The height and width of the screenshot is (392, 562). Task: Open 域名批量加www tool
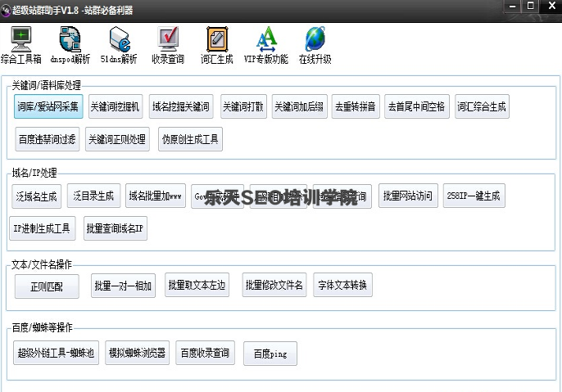pyautogui.click(x=156, y=196)
